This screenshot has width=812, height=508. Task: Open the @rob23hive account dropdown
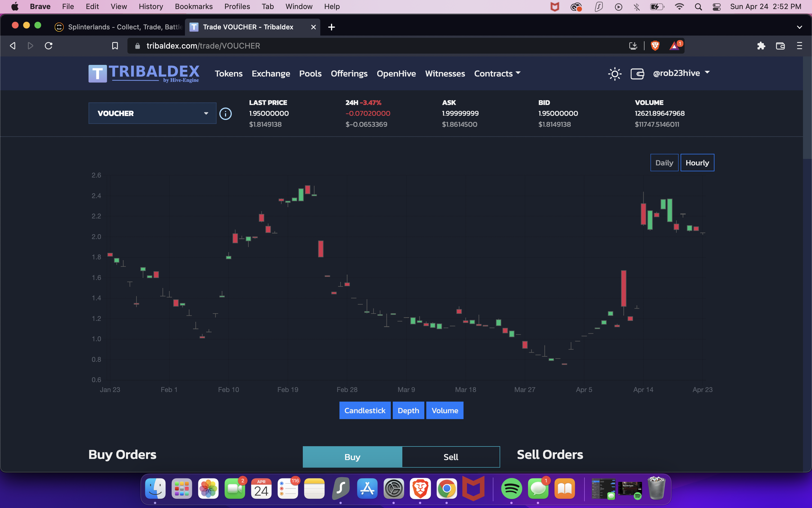coord(681,73)
